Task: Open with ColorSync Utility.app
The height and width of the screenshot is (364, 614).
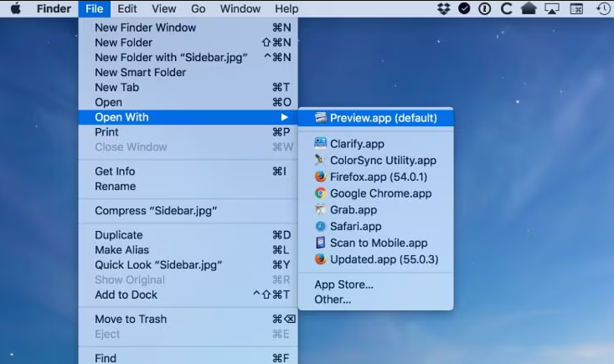Action: pyautogui.click(x=376, y=160)
